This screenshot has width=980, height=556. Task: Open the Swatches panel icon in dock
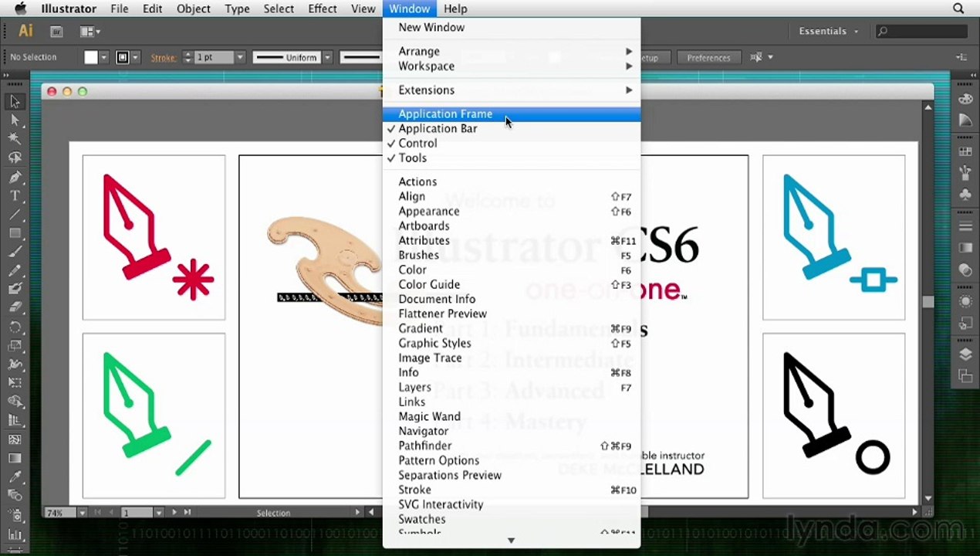(x=965, y=152)
